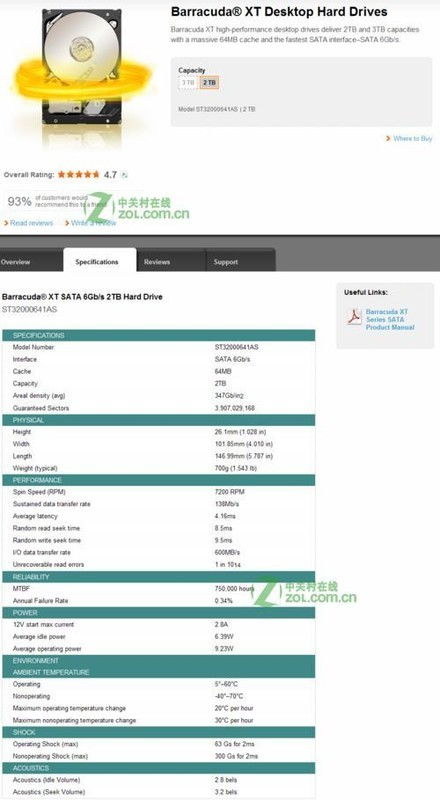Follow the Read reviews link
This screenshot has width=440, height=800.
pyautogui.click(x=32, y=223)
